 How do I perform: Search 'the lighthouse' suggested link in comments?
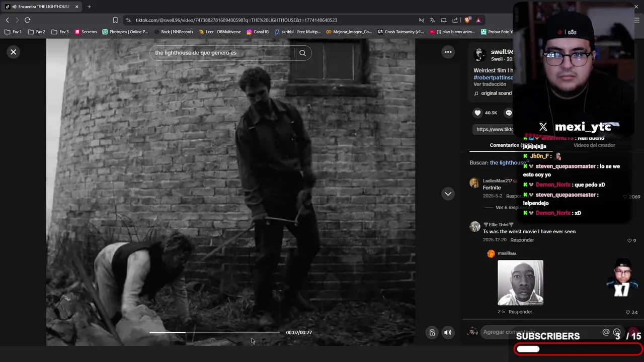coord(508,162)
